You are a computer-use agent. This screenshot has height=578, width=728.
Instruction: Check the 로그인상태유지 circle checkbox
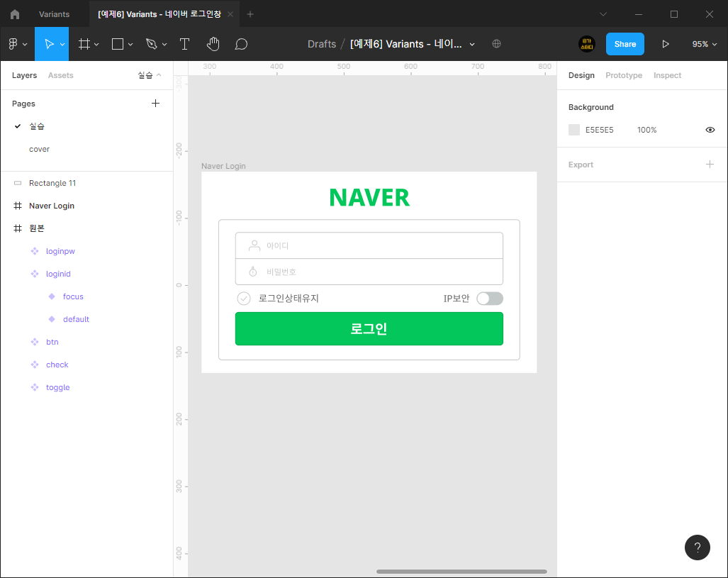click(244, 299)
